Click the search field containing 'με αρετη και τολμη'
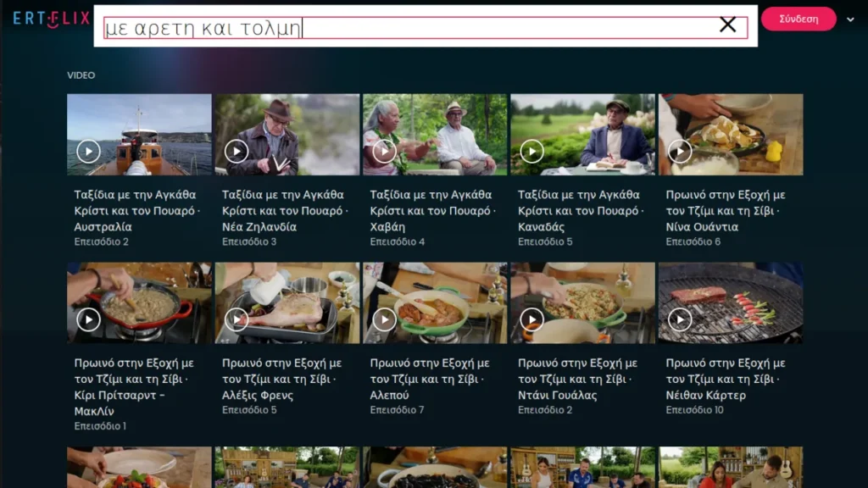This screenshot has height=488, width=868. [407, 27]
